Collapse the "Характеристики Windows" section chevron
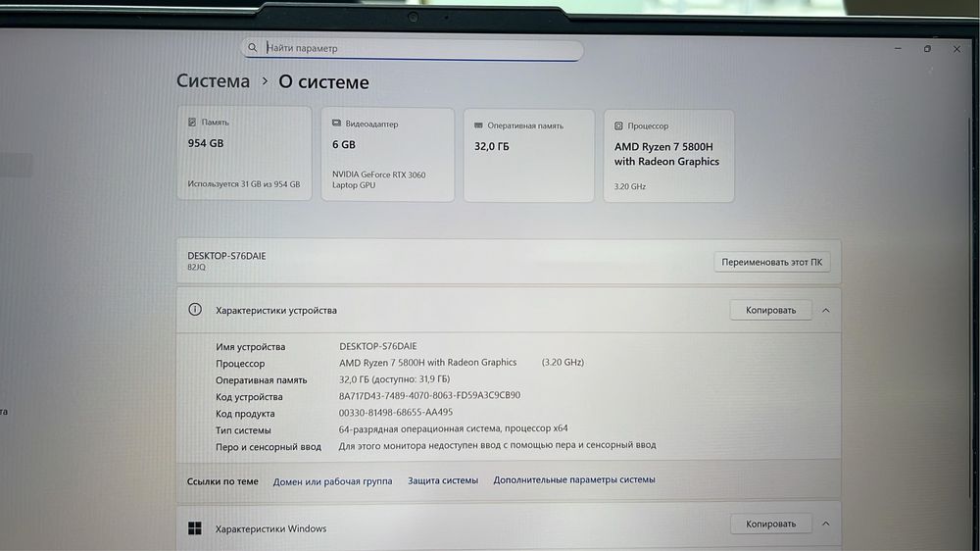This screenshot has height=551, width=980. pyautogui.click(x=825, y=524)
